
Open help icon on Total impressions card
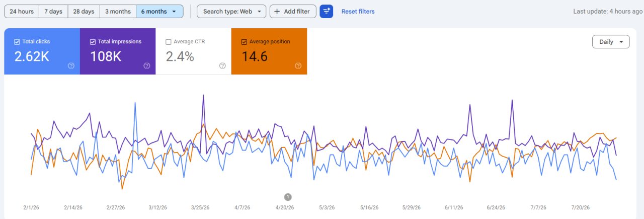pos(147,65)
